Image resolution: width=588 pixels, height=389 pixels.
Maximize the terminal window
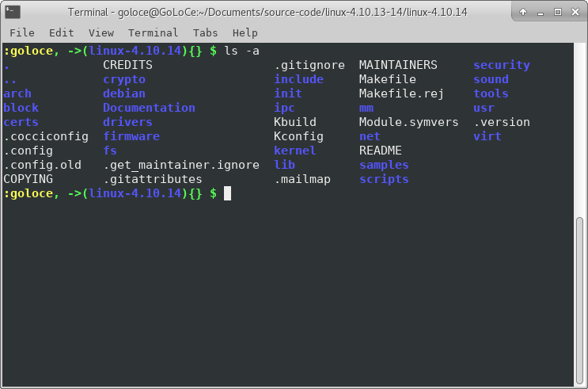(558, 12)
